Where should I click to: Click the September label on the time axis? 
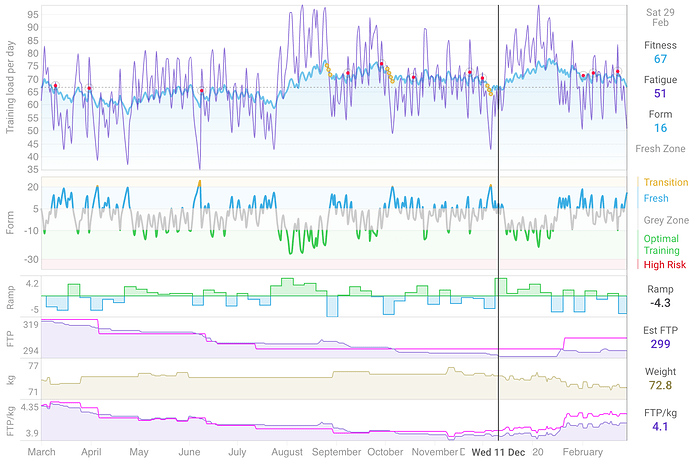(x=336, y=452)
